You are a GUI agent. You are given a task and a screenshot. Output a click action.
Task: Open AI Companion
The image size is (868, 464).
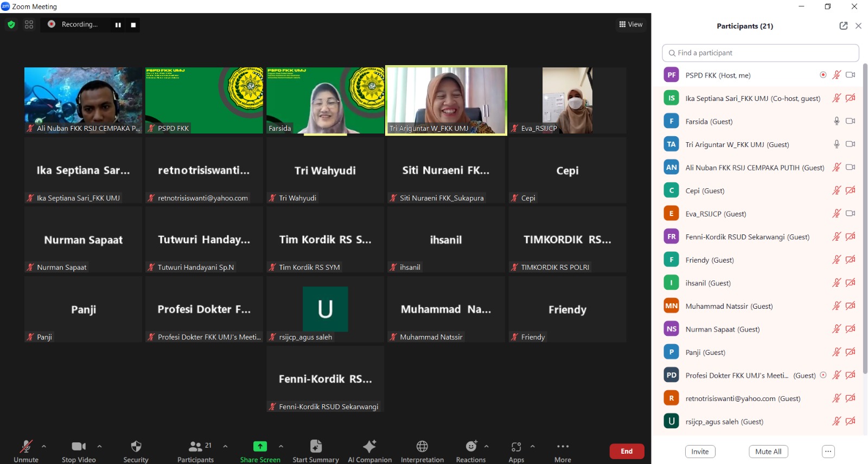369,451
